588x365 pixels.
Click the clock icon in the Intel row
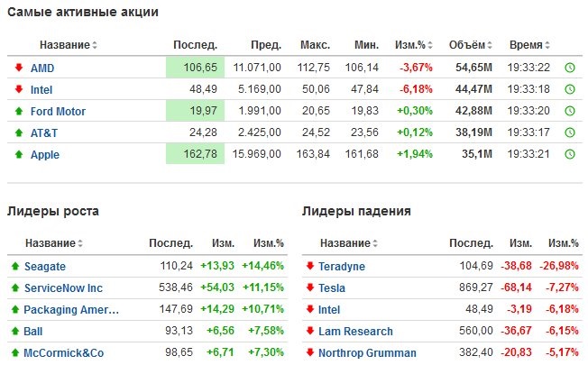[570, 89]
